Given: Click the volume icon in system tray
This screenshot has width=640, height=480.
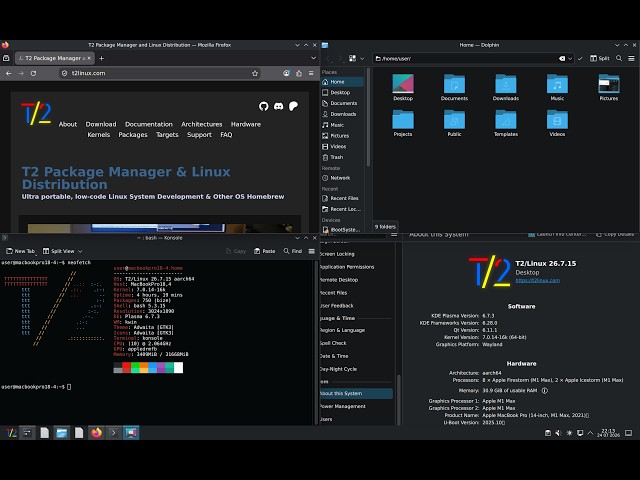Looking at the screenshot, I should [x=558, y=433].
